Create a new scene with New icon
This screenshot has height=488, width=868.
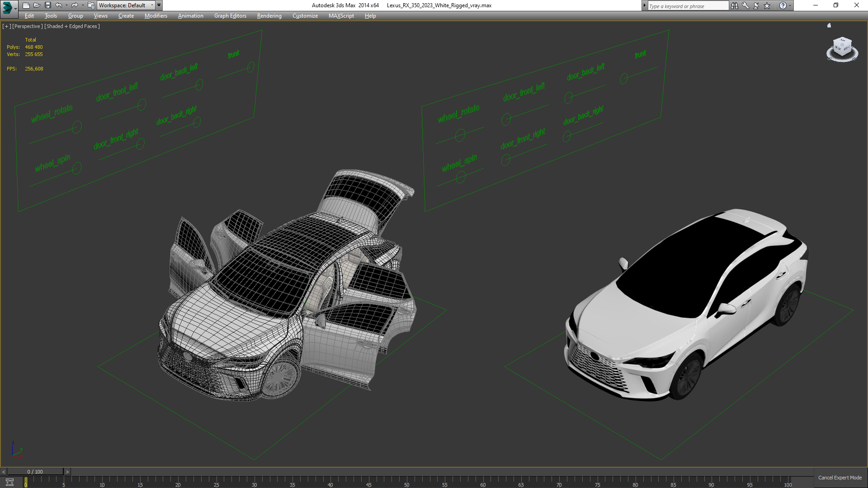click(26, 5)
